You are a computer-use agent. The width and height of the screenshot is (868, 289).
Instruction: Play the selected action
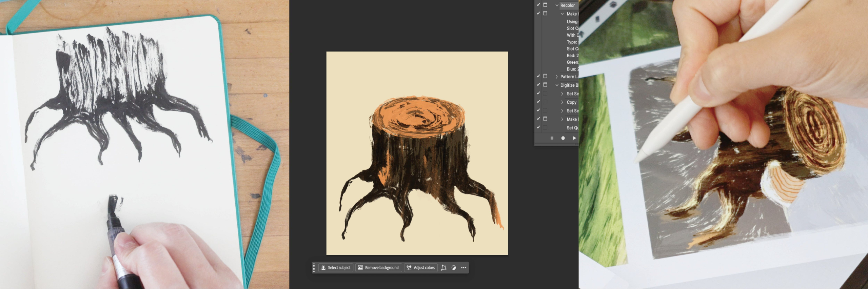pos(574,138)
